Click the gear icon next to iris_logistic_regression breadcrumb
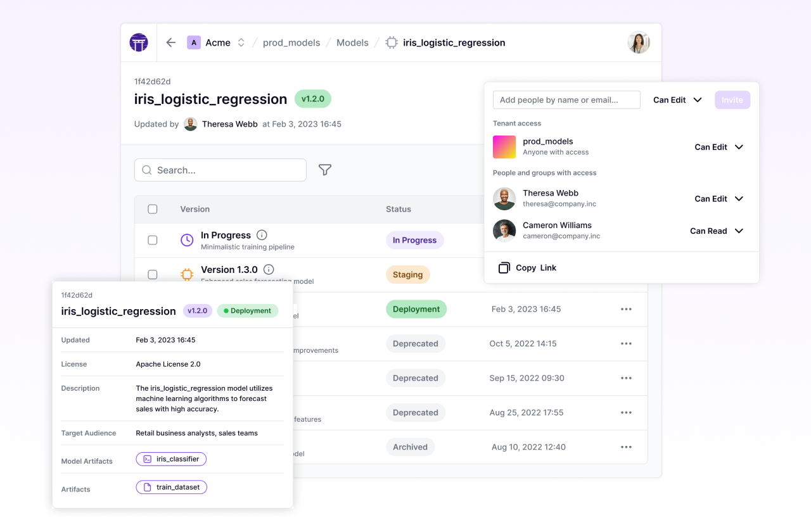This screenshot has width=811, height=532. [x=391, y=42]
